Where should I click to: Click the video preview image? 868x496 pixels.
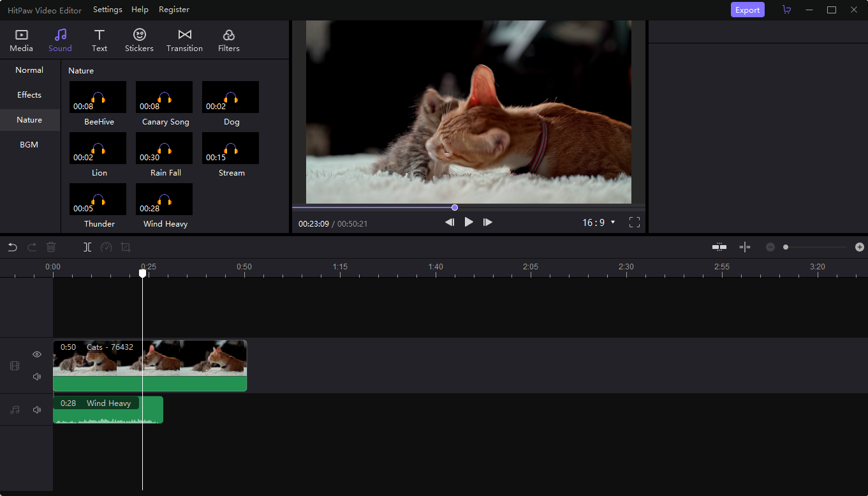pos(469,112)
